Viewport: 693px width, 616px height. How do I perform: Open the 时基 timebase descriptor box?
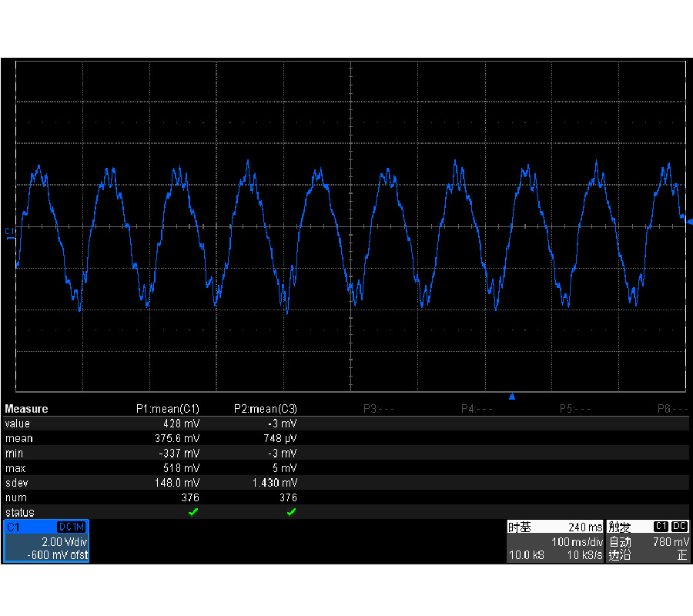(555, 541)
